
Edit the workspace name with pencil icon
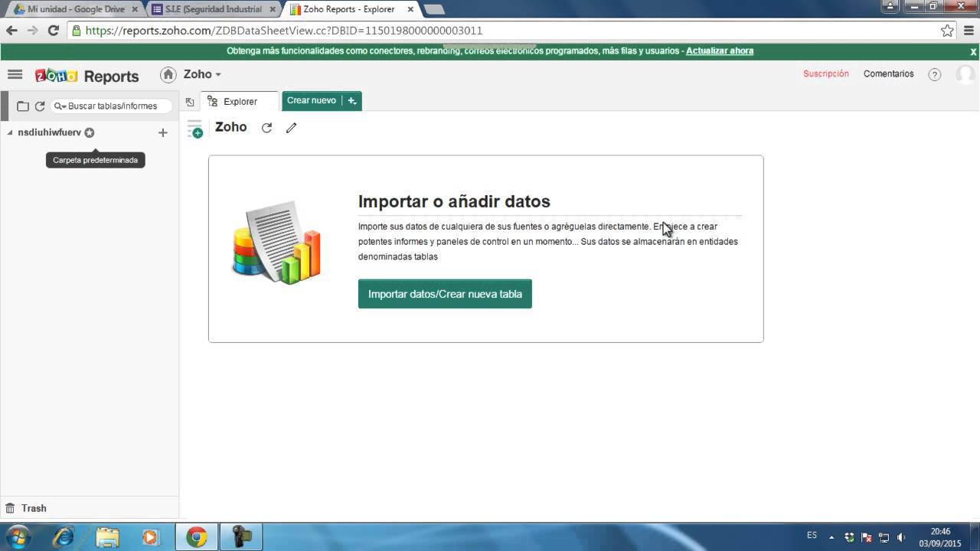[x=291, y=128]
